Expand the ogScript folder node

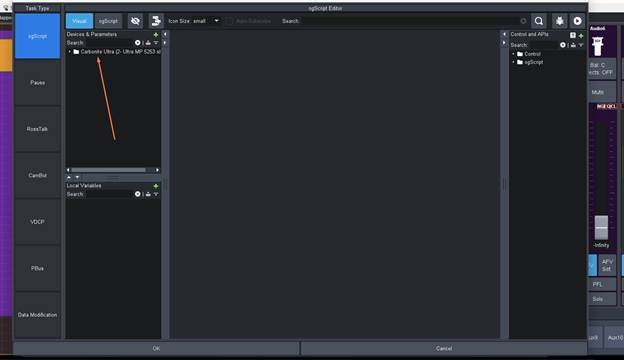[x=513, y=62]
